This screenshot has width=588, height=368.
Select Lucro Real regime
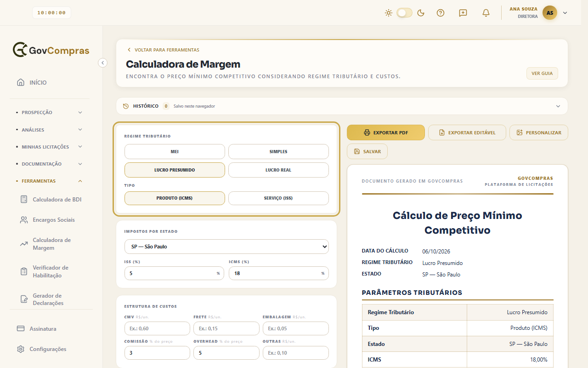(x=278, y=170)
